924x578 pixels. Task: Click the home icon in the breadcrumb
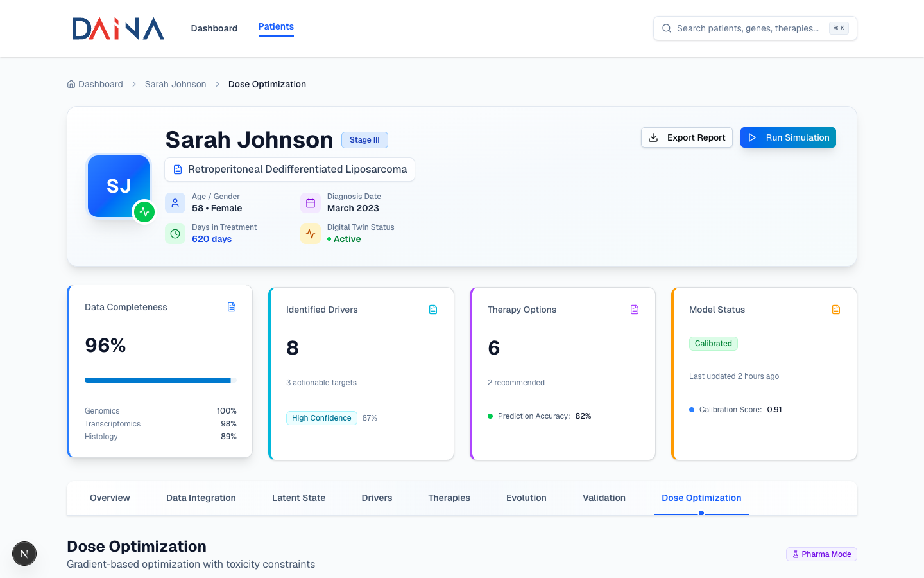click(71, 84)
